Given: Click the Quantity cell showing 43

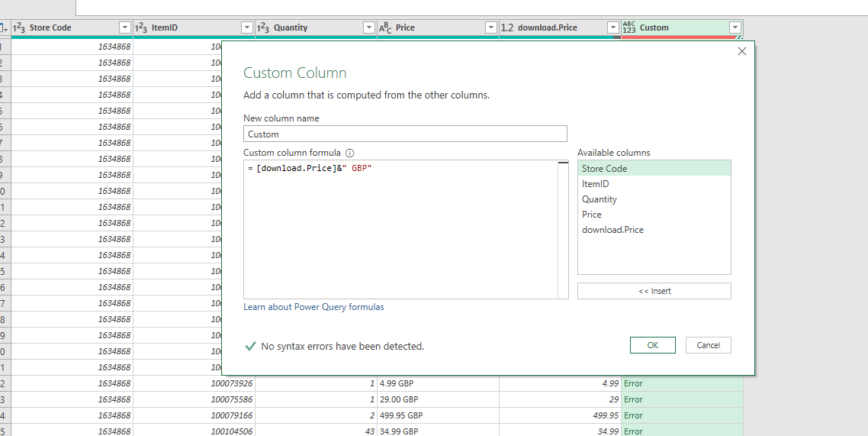Looking at the screenshot, I should [x=316, y=431].
